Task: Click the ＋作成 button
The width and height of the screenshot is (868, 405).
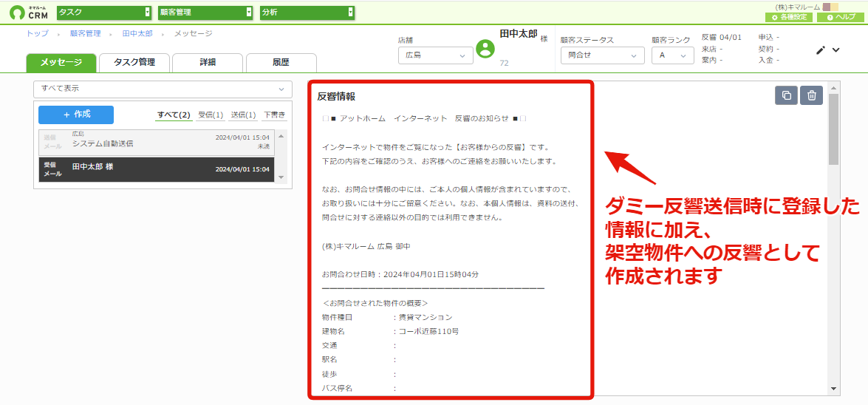Action: [76, 115]
